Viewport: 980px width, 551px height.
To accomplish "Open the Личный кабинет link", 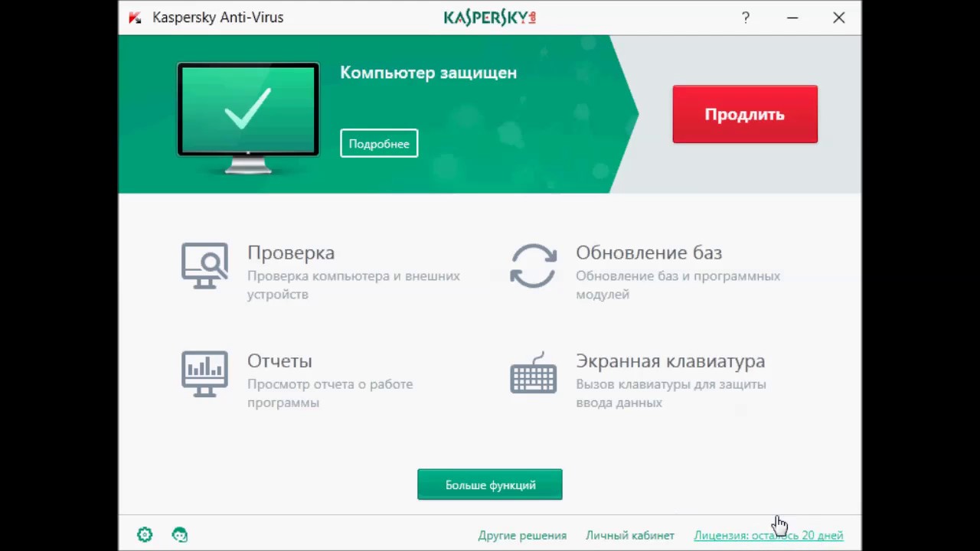I will click(630, 536).
